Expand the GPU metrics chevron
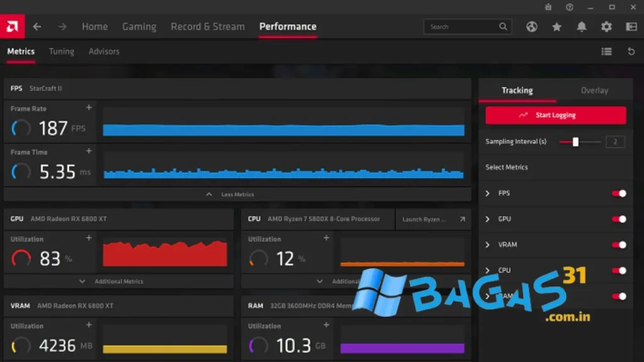This screenshot has height=362, width=644. coord(487,219)
